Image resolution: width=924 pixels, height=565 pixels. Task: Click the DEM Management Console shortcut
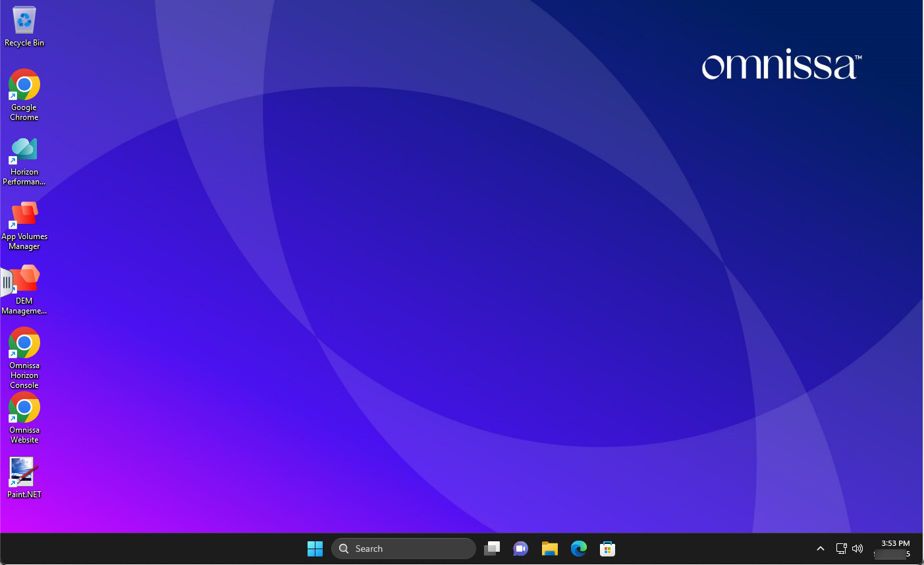click(x=28, y=288)
